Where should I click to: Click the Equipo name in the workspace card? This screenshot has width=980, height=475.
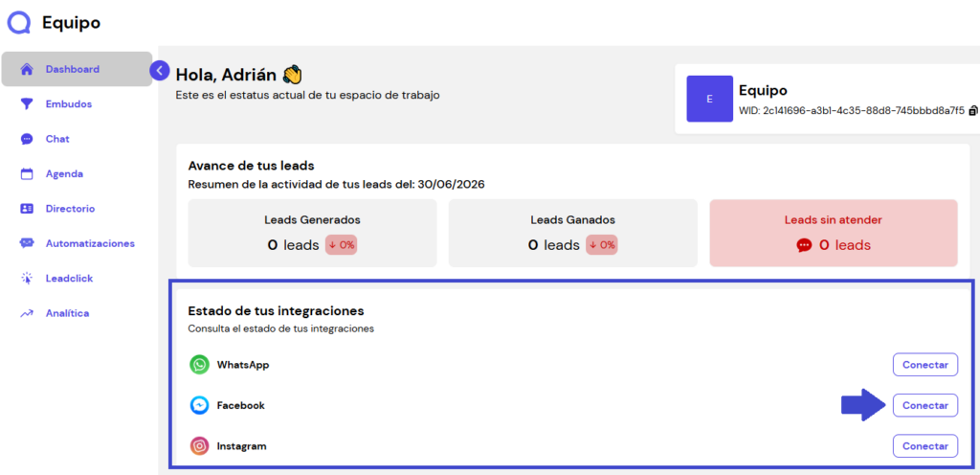point(763,90)
